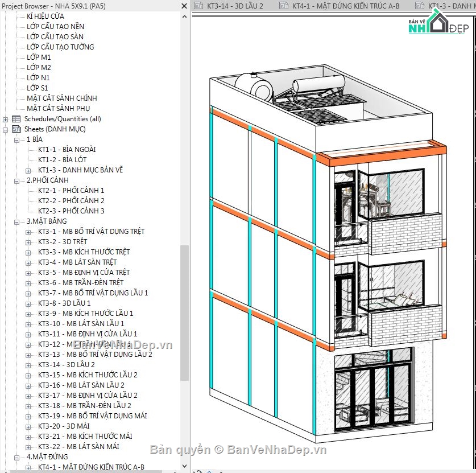Click the sheet icon beside KT3-20 - 3D MÁI

[34, 426]
